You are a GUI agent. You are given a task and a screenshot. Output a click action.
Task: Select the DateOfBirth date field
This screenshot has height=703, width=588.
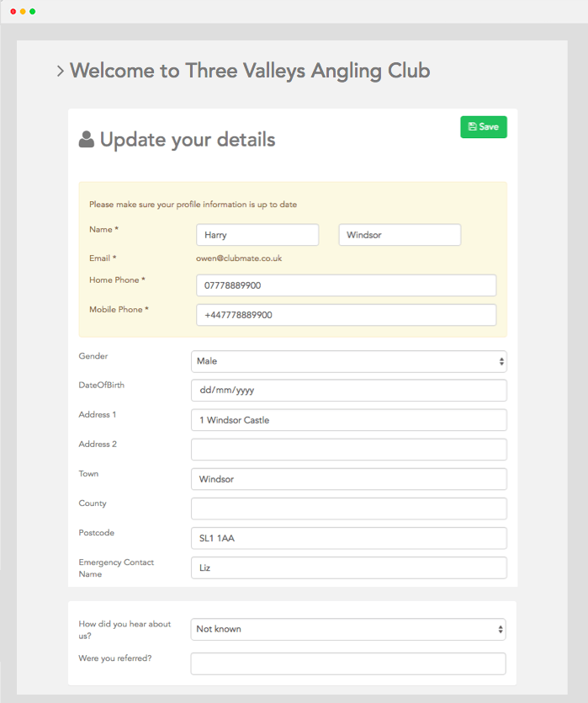(348, 391)
